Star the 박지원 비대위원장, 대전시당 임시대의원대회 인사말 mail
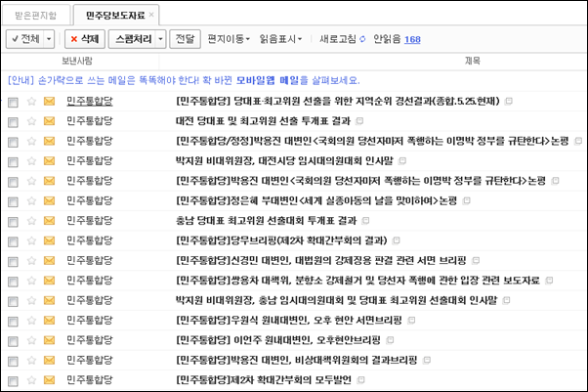Image resolution: width=588 pixels, height=392 pixels. click(32, 161)
